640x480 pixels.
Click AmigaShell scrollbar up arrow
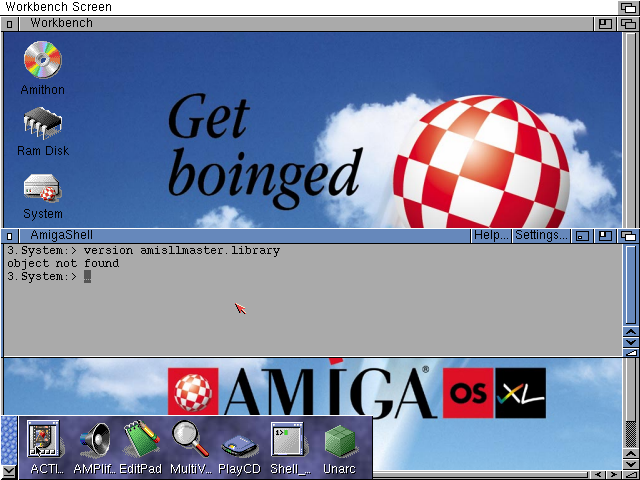click(x=631, y=332)
